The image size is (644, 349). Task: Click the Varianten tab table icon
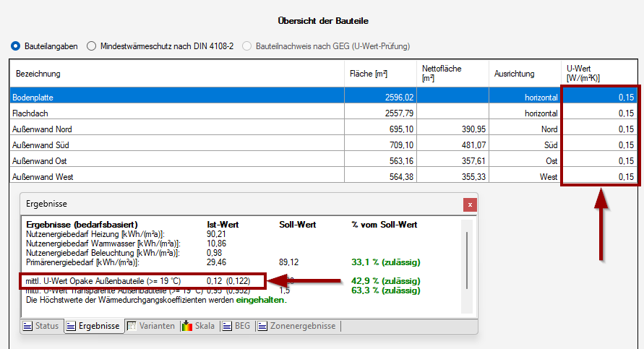click(132, 326)
